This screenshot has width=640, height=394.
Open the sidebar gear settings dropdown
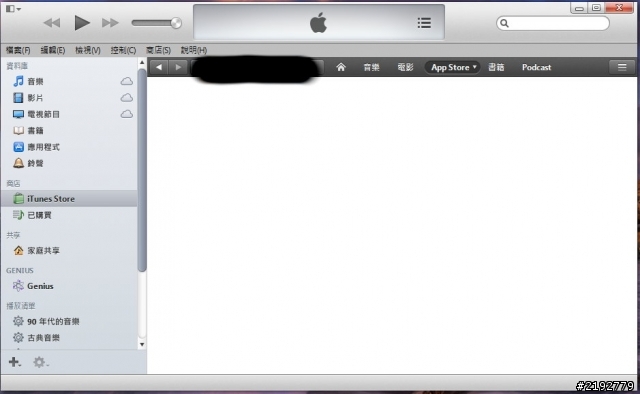pos(40,362)
